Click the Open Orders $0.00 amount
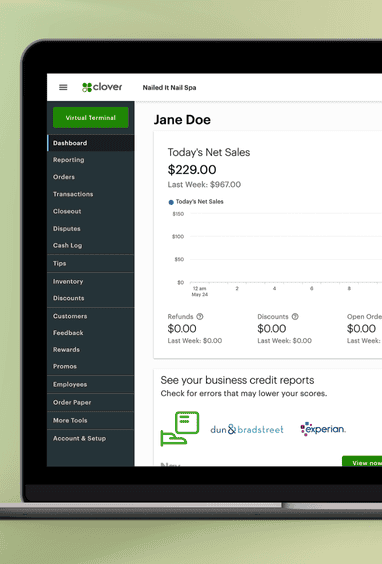Image resolution: width=382 pixels, height=564 pixels. click(361, 328)
